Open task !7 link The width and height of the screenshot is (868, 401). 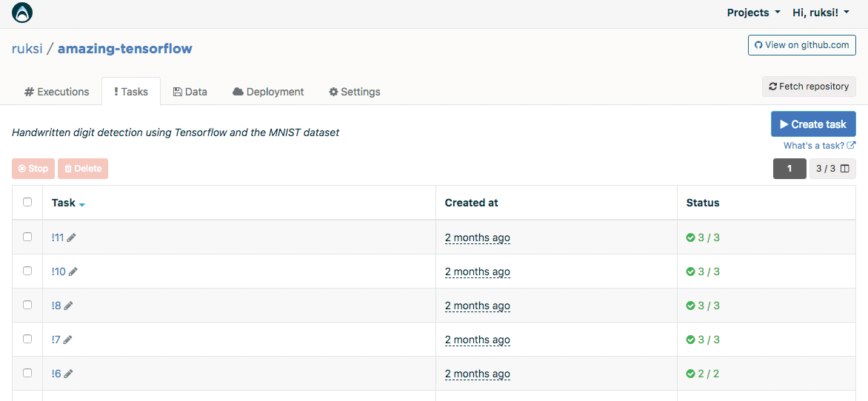pyautogui.click(x=56, y=340)
